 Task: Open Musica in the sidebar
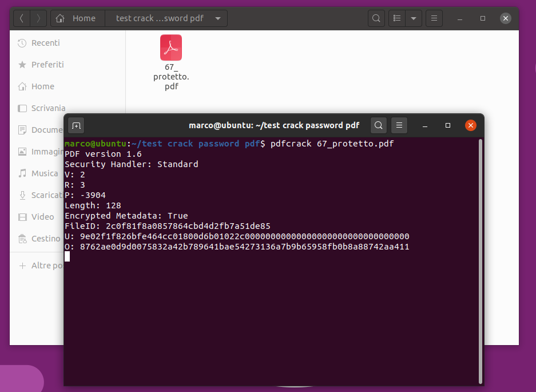point(38,173)
